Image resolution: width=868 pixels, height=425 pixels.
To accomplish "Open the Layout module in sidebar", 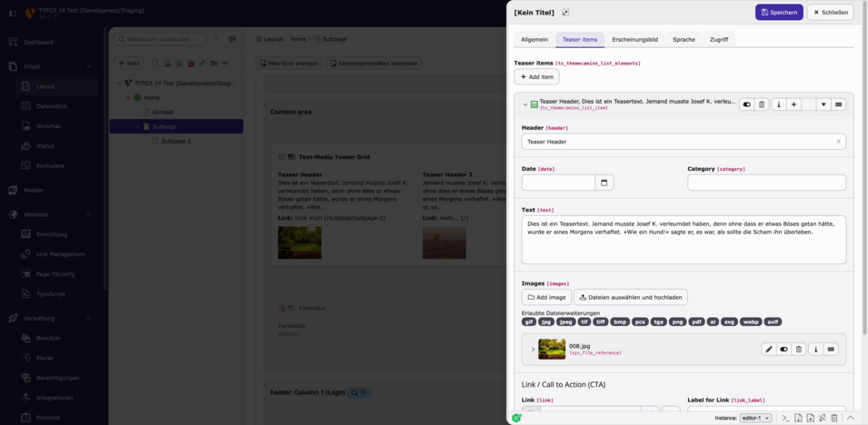I will pos(57,86).
